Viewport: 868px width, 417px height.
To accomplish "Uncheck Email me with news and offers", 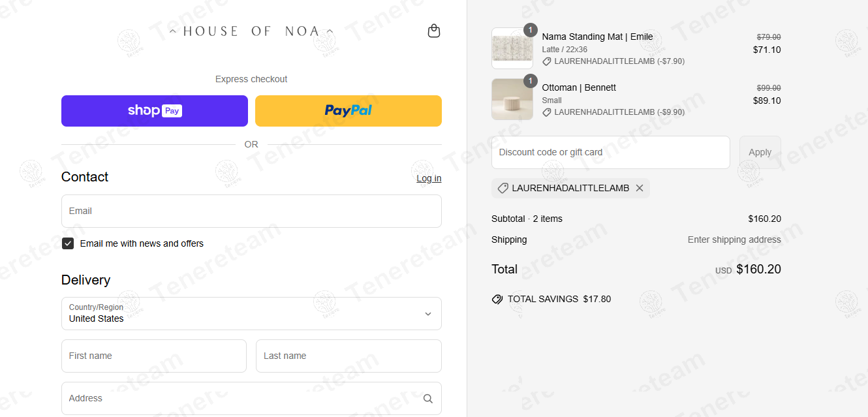I will pyautogui.click(x=68, y=243).
